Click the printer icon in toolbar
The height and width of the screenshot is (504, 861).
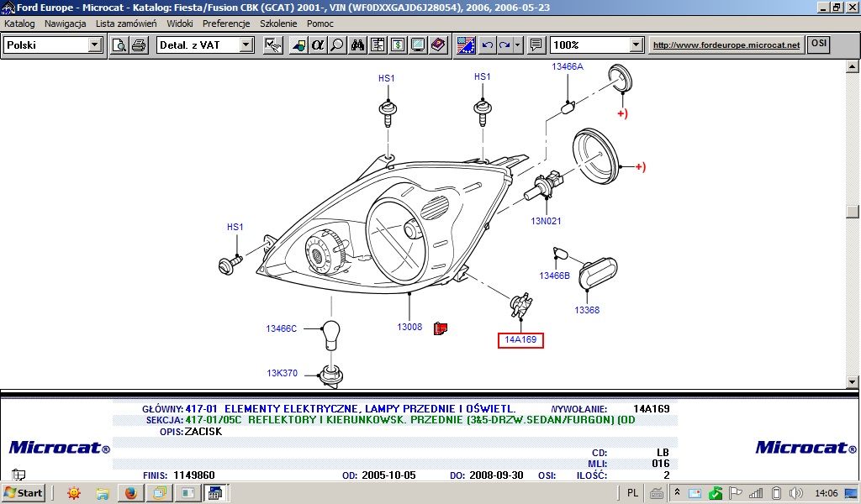click(139, 45)
